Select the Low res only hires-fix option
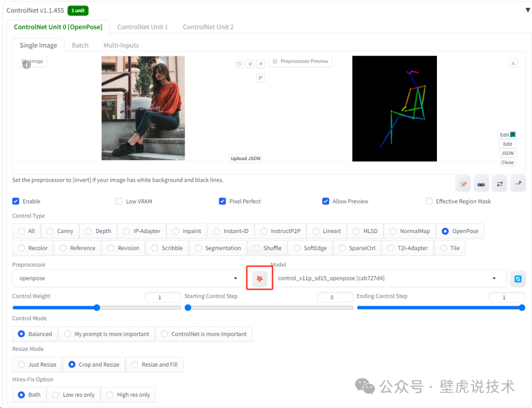This screenshot has width=532, height=408. coord(73,395)
